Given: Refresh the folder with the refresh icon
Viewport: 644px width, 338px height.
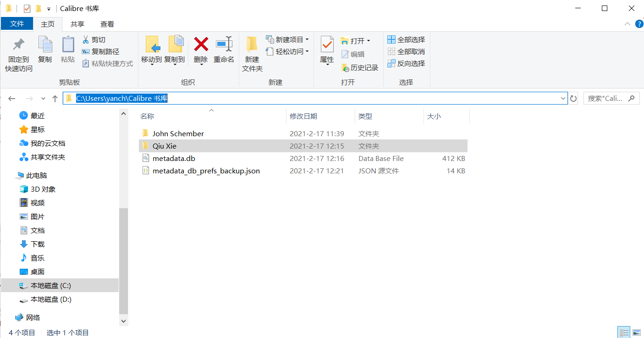Looking at the screenshot, I should pyautogui.click(x=573, y=98).
